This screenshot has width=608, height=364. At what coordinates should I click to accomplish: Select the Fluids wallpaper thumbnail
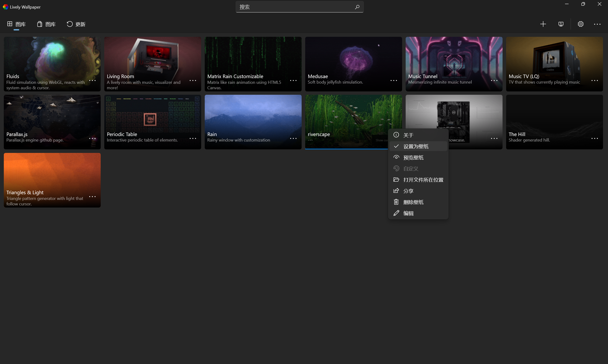tap(52, 64)
